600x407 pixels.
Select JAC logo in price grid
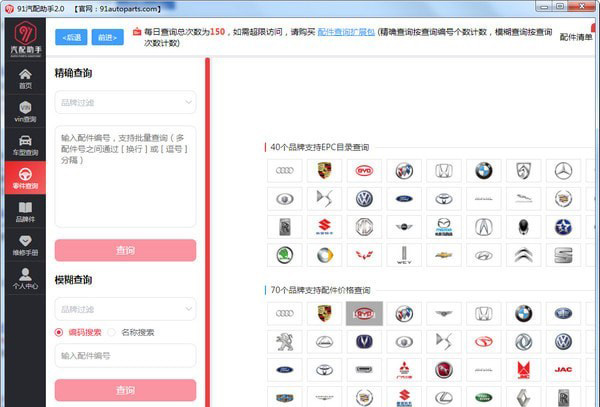click(x=563, y=370)
